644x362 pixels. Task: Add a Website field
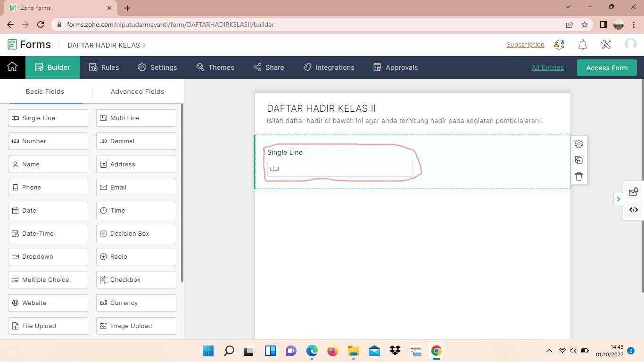coord(48,303)
